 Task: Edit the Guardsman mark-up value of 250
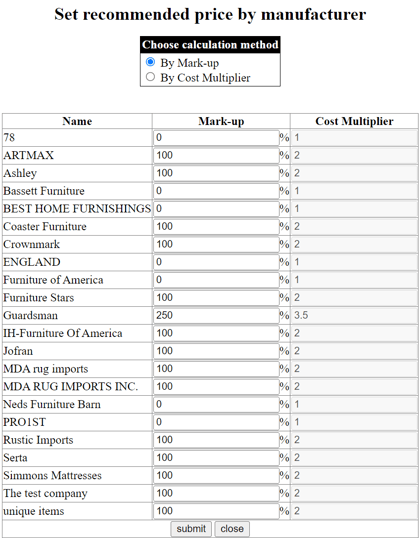click(x=216, y=315)
